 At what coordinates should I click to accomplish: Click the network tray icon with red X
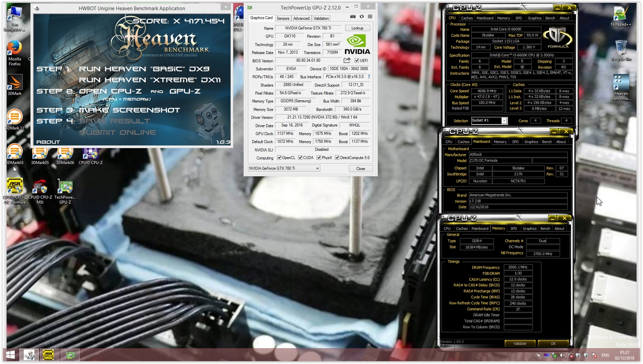click(x=570, y=355)
